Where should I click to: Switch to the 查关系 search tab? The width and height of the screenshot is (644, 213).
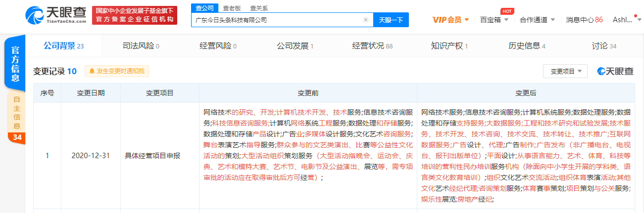(259, 8)
